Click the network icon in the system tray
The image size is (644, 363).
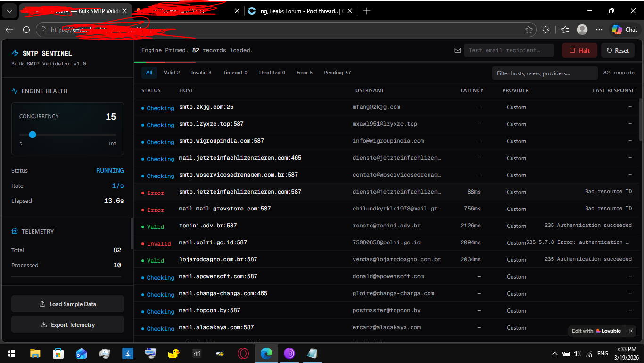[x=589, y=354]
